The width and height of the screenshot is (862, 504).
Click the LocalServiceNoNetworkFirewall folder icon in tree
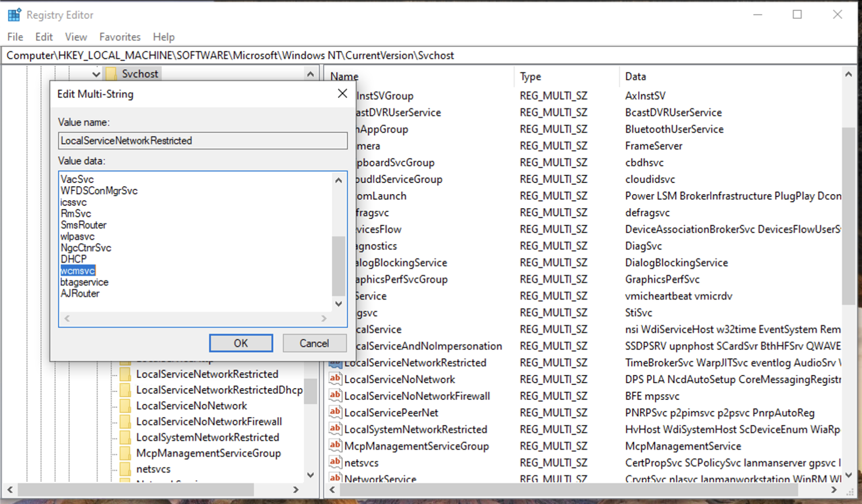point(125,421)
